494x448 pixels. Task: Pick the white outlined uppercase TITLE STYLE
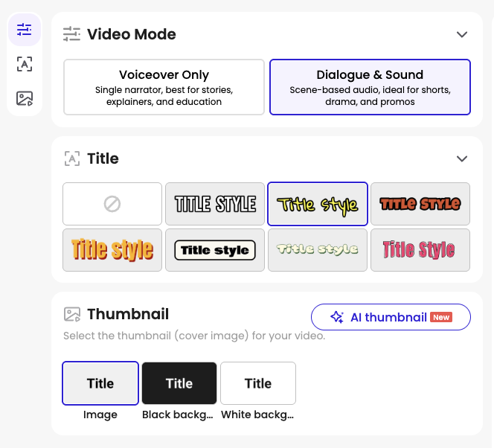(x=215, y=204)
